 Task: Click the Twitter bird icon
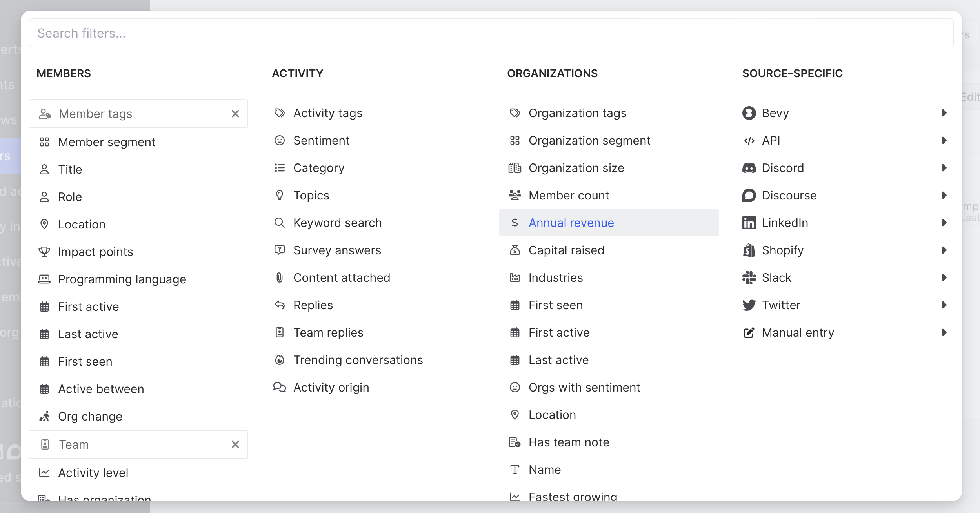(749, 305)
